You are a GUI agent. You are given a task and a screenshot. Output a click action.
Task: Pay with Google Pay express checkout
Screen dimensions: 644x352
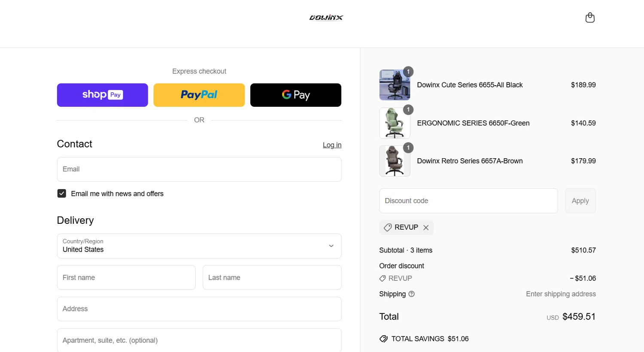[296, 95]
